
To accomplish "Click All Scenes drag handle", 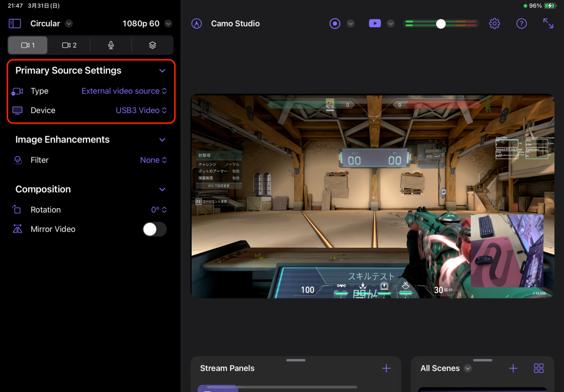I will pos(483,361).
